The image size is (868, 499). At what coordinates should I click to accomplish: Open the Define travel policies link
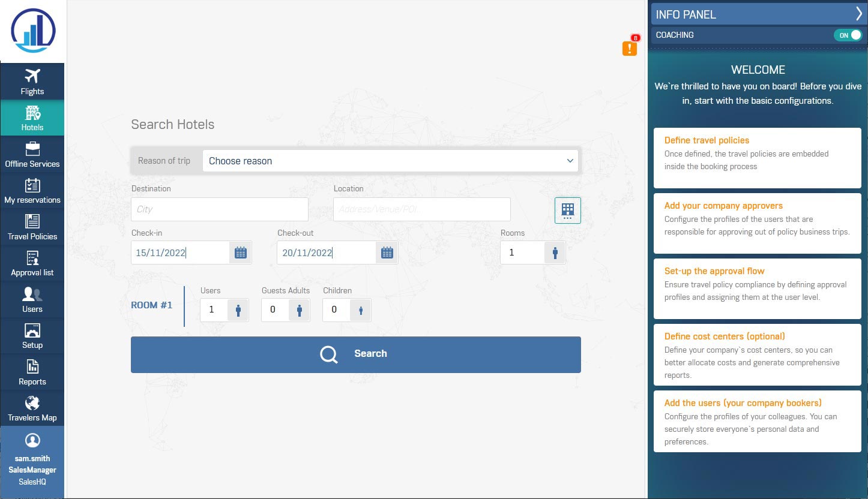pyautogui.click(x=707, y=140)
